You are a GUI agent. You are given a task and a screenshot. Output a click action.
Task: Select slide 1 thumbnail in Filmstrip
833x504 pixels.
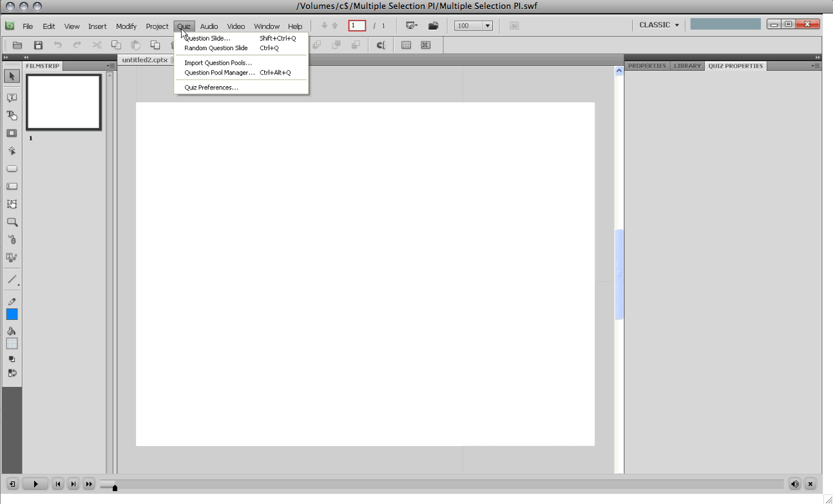[63, 102]
